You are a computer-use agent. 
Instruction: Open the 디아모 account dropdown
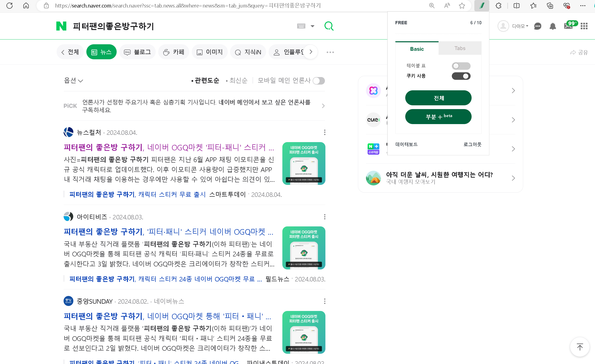(520, 26)
